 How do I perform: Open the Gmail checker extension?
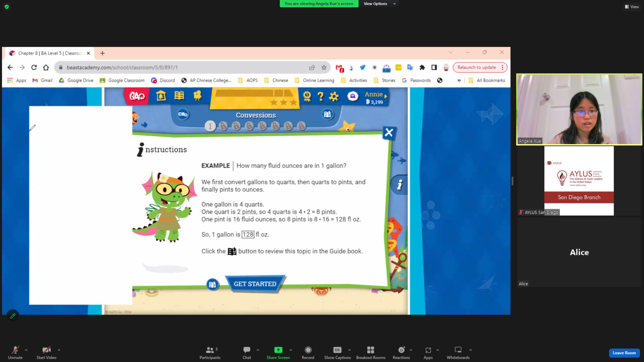click(x=340, y=68)
